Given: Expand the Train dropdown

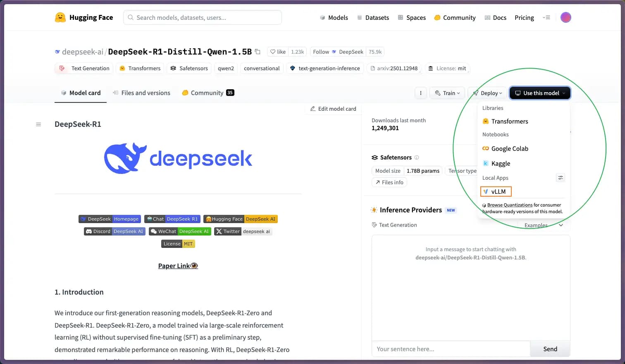Looking at the screenshot, I should (447, 93).
